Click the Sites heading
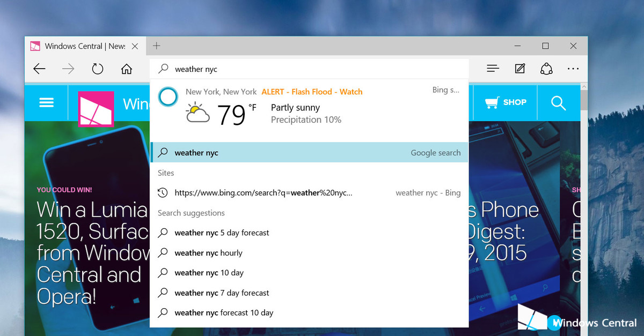644x336 pixels. (x=166, y=173)
